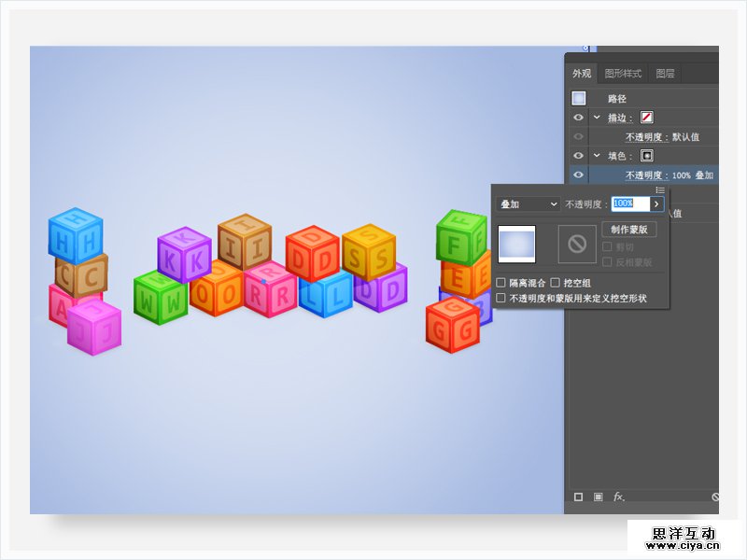Click the empty opacity mask placeholder
Screen dimensions: 747x560
click(577, 244)
